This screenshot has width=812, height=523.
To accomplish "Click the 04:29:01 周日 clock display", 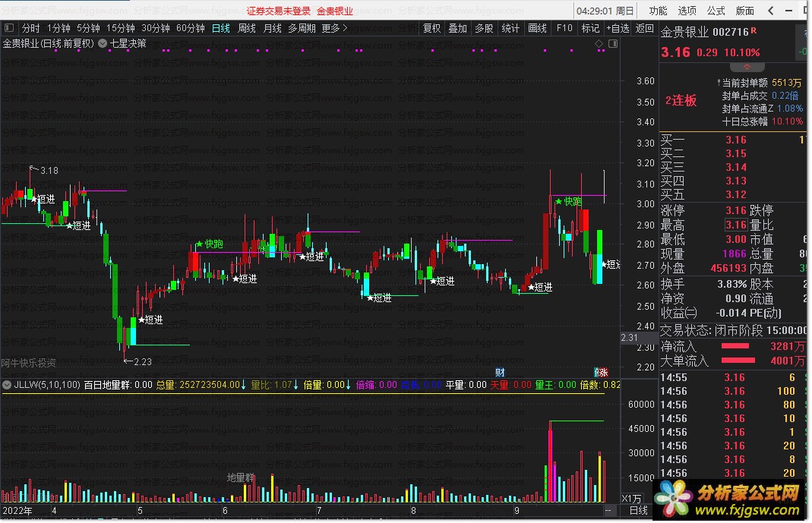I will click(605, 11).
